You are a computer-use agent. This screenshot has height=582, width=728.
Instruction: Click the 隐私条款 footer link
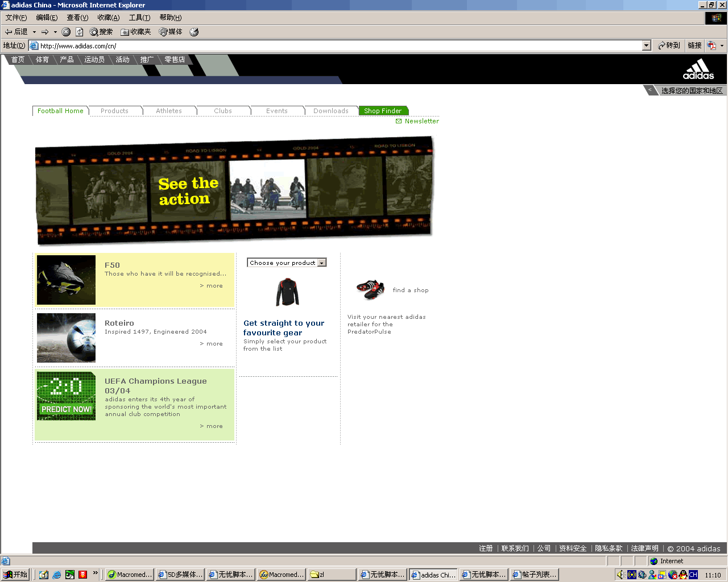coord(609,548)
